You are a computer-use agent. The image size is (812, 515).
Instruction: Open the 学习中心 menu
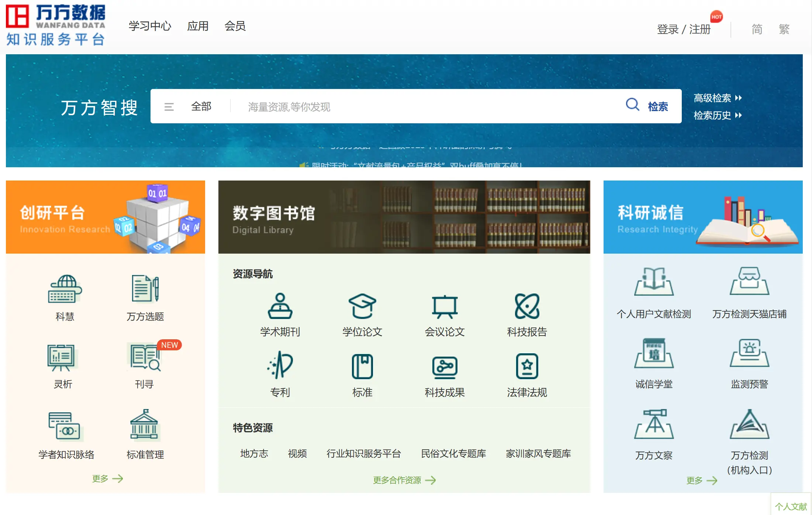tap(149, 26)
